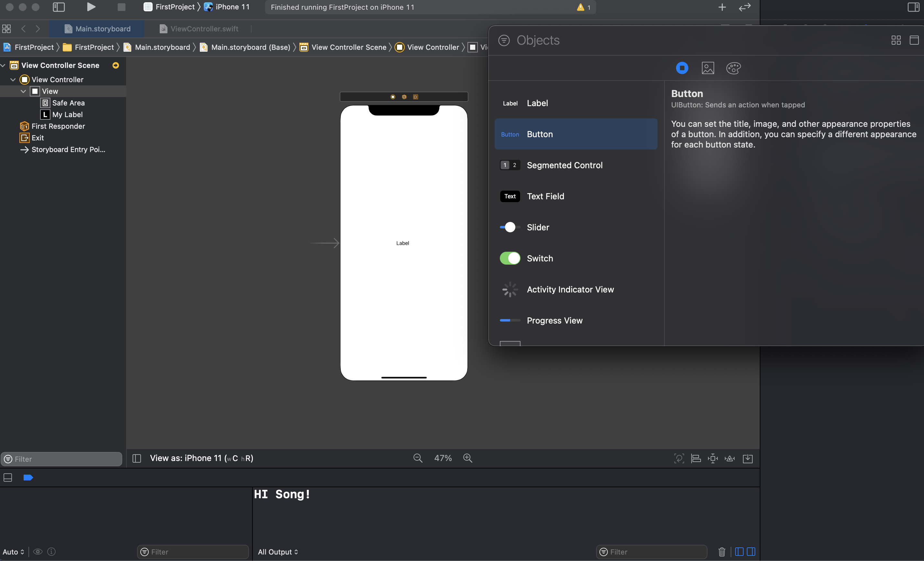Select the Views library icon in Objects panel
The image size is (924, 561).
tap(682, 68)
